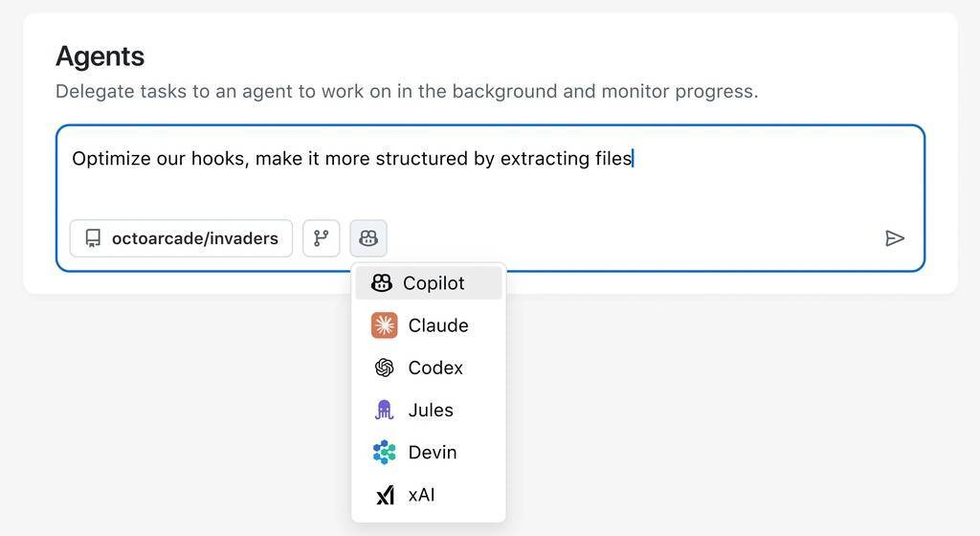Pick Jules from the agent dropdown
Image resolution: width=980 pixels, height=536 pixels.
pyautogui.click(x=431, y=410)
